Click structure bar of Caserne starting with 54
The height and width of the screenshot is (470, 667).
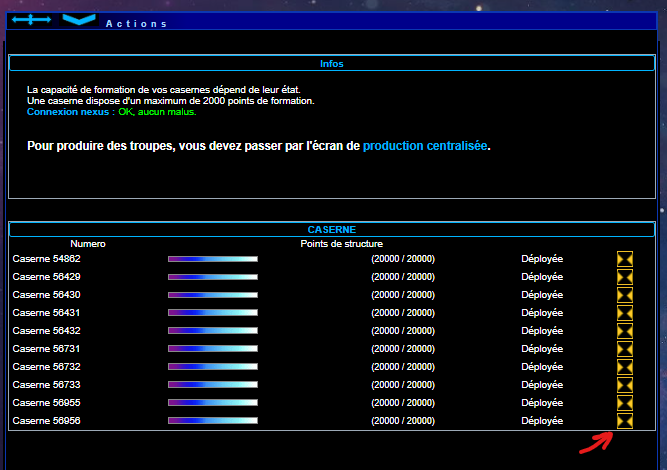(213, 259)
